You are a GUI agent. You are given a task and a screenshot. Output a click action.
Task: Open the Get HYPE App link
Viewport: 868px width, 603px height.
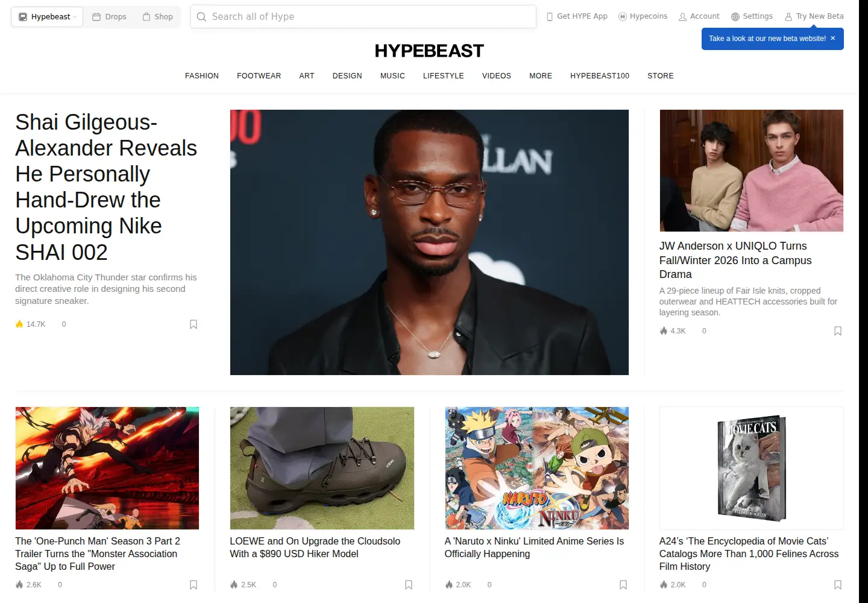pos(577,16)
